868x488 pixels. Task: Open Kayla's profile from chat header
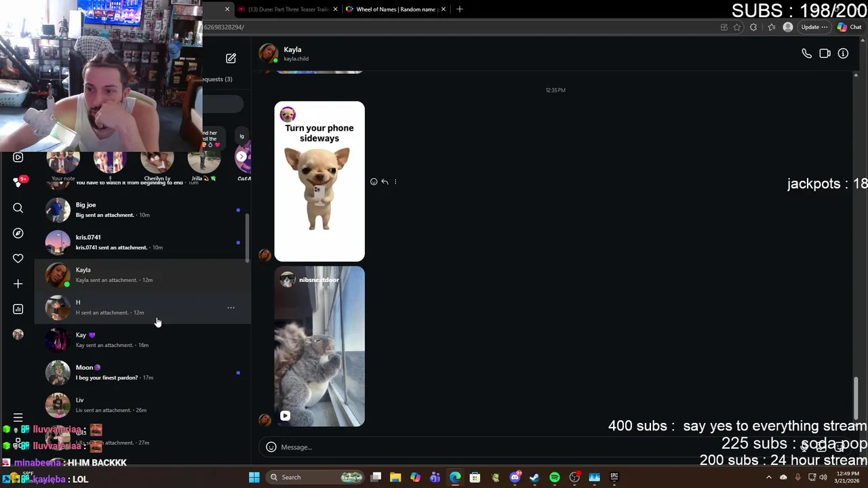tap(285, 54)
